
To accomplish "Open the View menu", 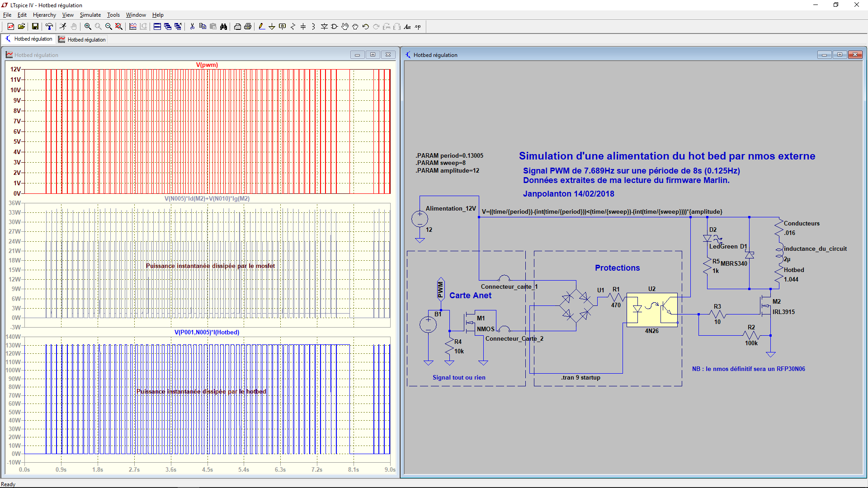I will (68, 15).
